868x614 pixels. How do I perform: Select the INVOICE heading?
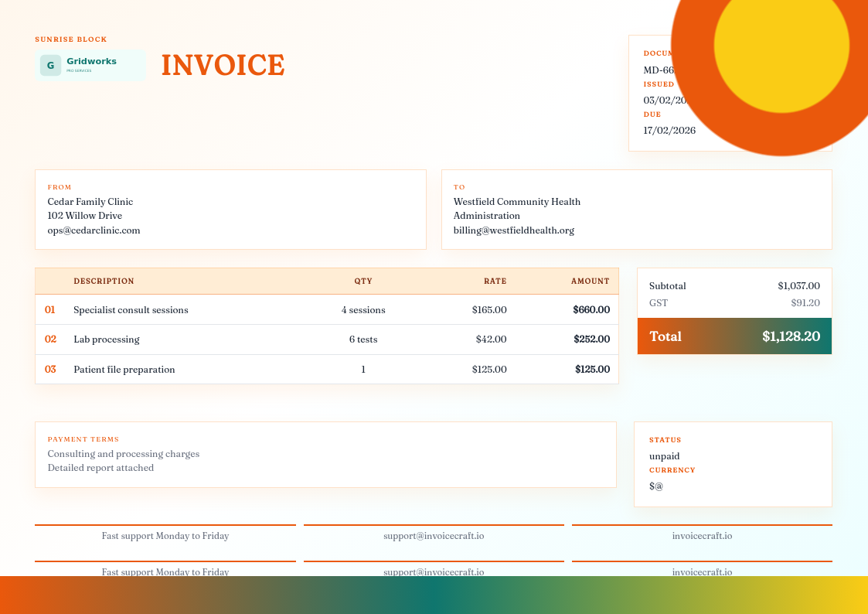pyautogui.click(x=223, y=65)
